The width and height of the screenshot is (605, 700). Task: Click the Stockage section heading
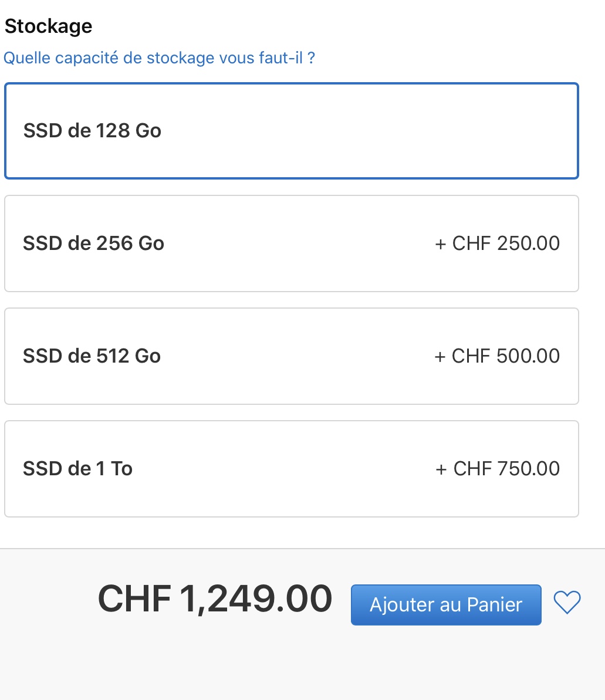coord(48,26)
